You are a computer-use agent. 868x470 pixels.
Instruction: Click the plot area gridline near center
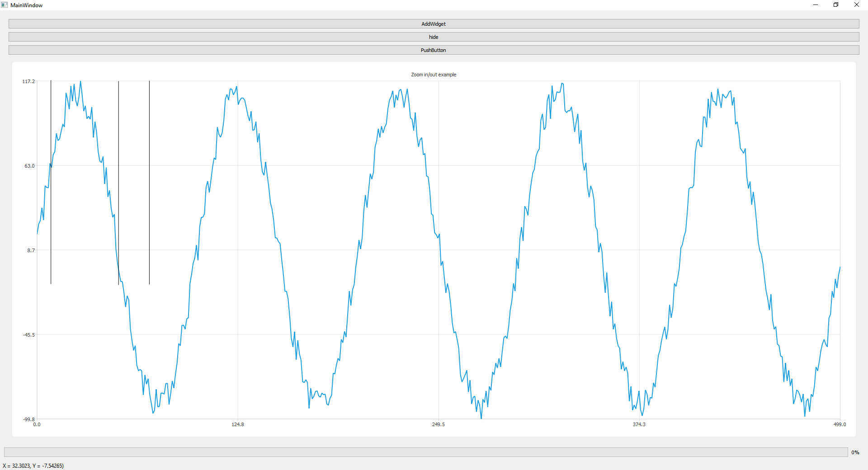pyautogui.click(x=438, y=250)
